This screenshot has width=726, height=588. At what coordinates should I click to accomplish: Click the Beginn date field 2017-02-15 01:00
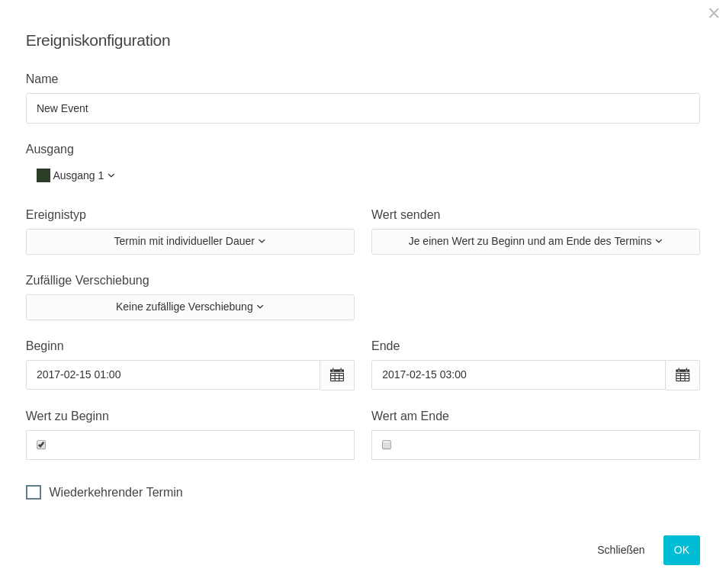(x=173, y=375)
